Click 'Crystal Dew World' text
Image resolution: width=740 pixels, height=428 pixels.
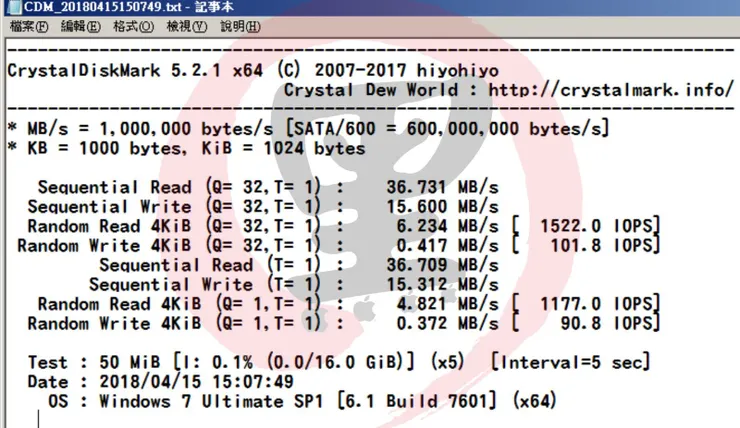pyautogui.click(x=371, y=90)
